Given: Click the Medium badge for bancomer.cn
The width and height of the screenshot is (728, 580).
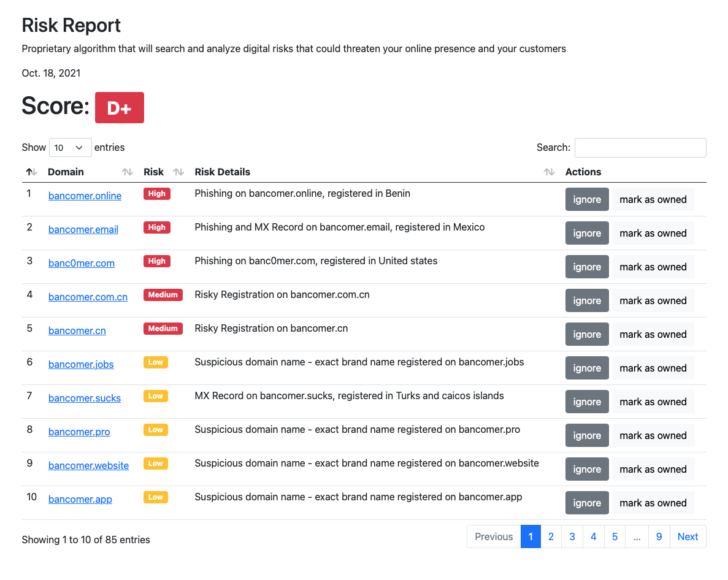Looking at the screenshot, I should click(163, 329).
